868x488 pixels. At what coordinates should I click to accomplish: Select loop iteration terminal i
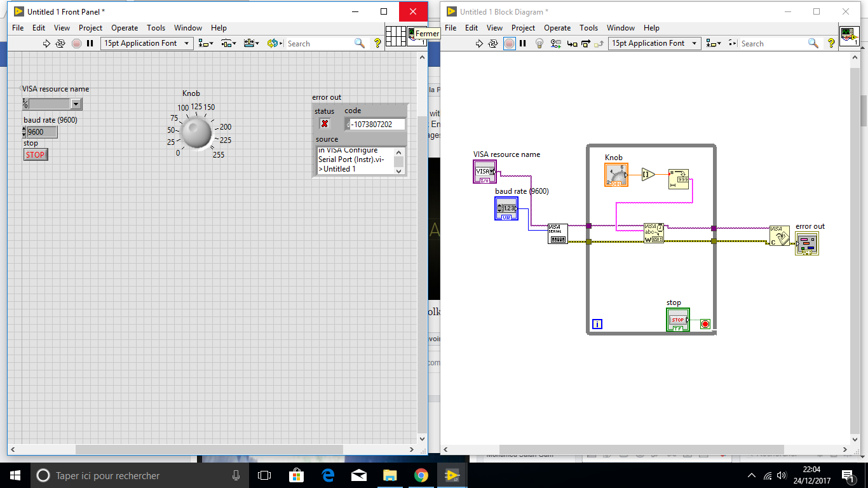(597, 324)
